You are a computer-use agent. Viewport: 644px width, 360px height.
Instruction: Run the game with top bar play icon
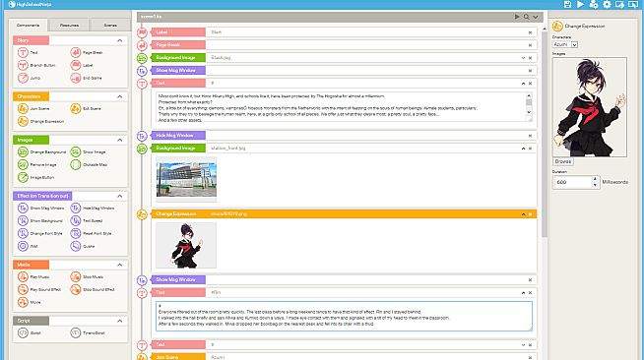coord(580,5)
